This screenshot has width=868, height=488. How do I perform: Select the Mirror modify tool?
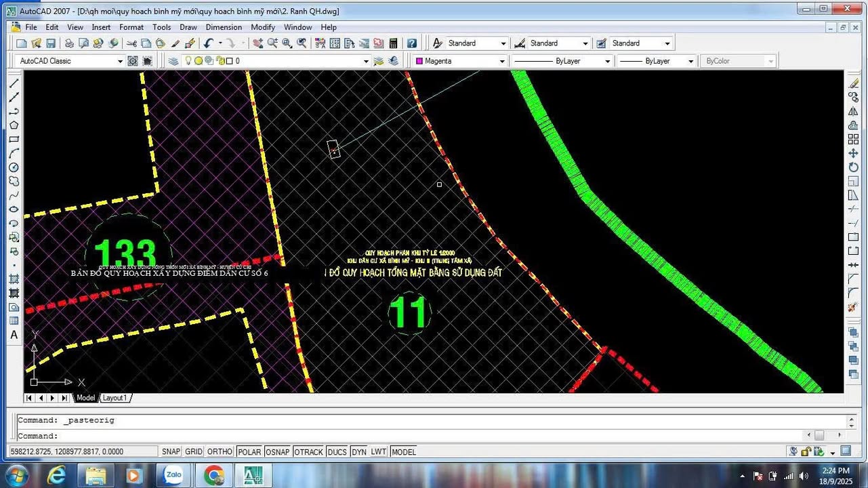pos(853,111)
